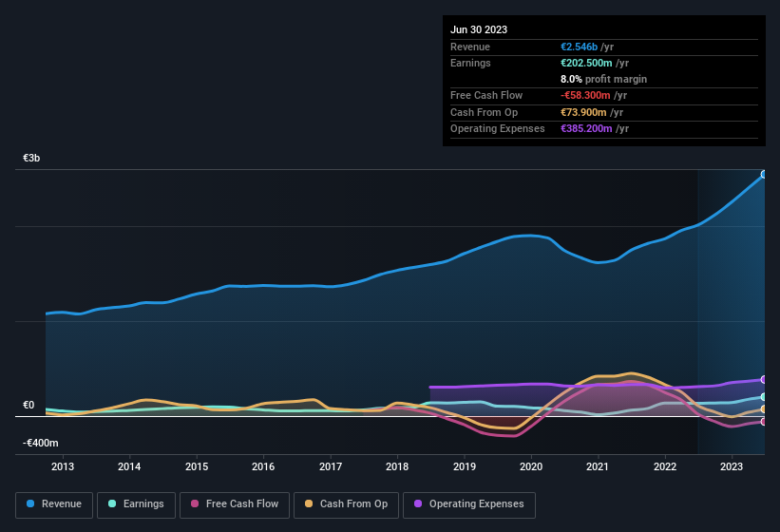The height and width of the screenshot is (532, 780).
Task: Click the 2013 year label on axis
Action: (63, 466)
